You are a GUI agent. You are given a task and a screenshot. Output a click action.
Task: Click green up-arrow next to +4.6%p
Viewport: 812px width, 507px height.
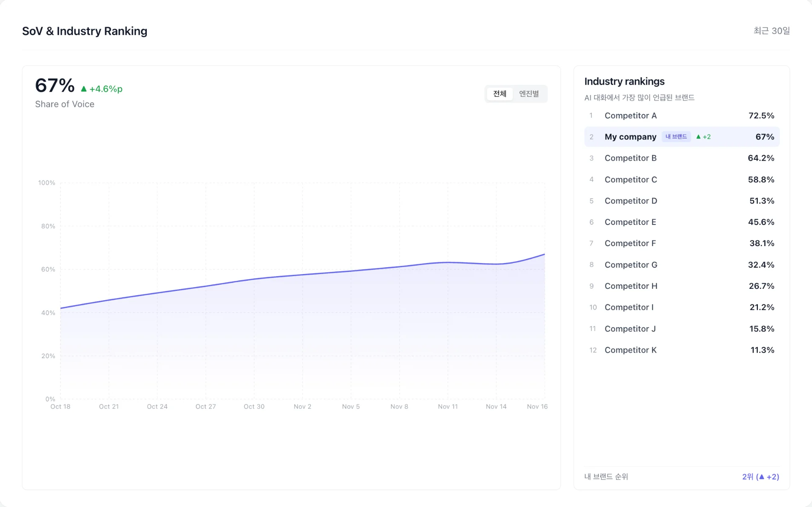(x=84, y=89)
